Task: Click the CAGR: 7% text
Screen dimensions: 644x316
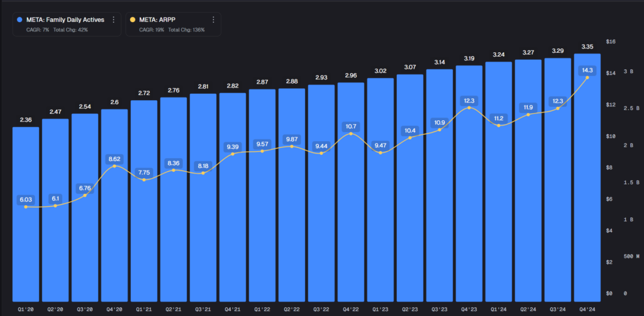Action: [38, 30]
